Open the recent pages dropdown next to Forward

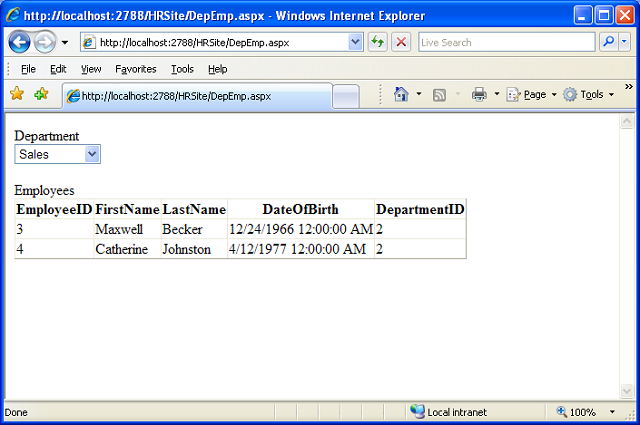[x=65, y=42]
